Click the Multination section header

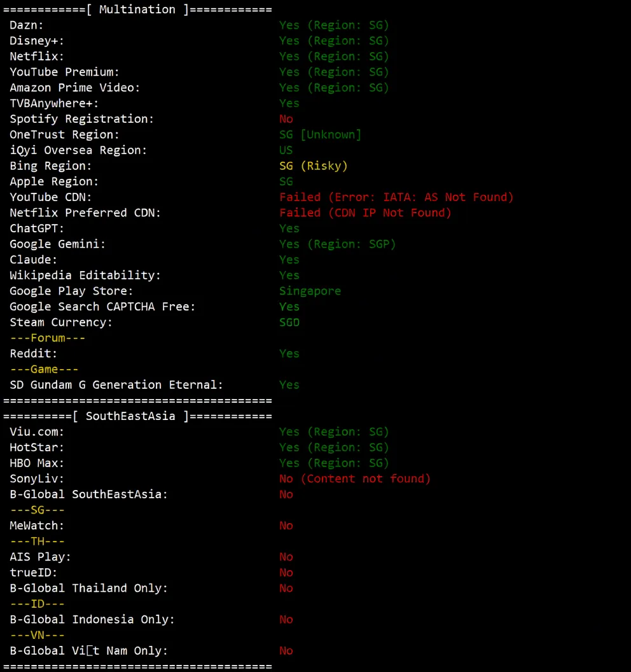coord(137,10)
